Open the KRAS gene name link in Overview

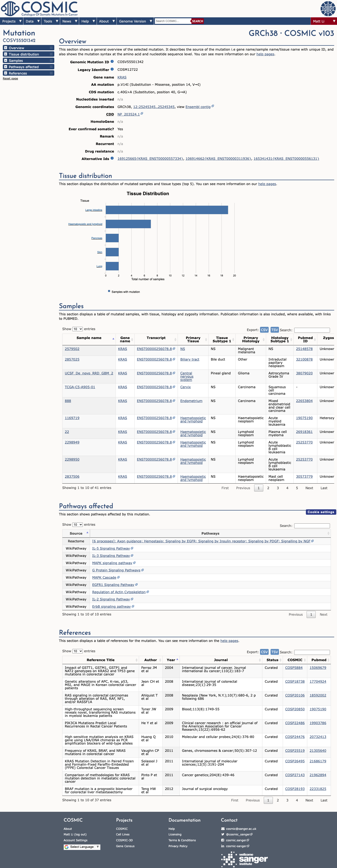coord(122,77)
